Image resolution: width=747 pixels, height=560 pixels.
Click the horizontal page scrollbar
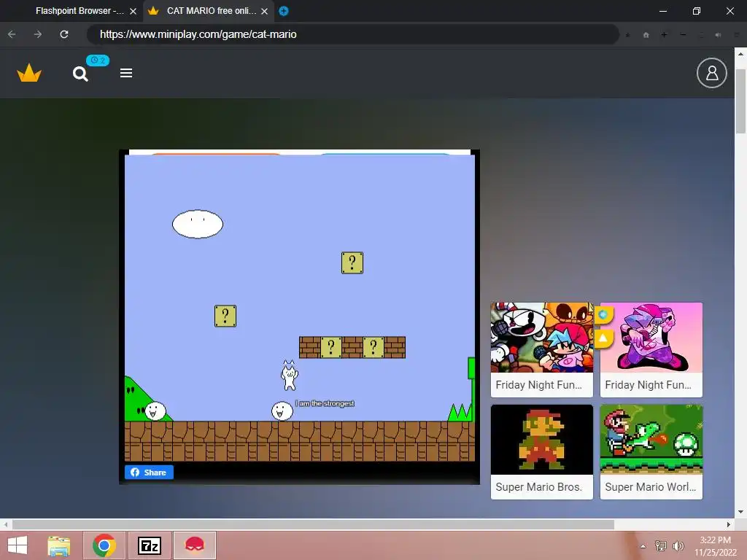pos(313,525)
